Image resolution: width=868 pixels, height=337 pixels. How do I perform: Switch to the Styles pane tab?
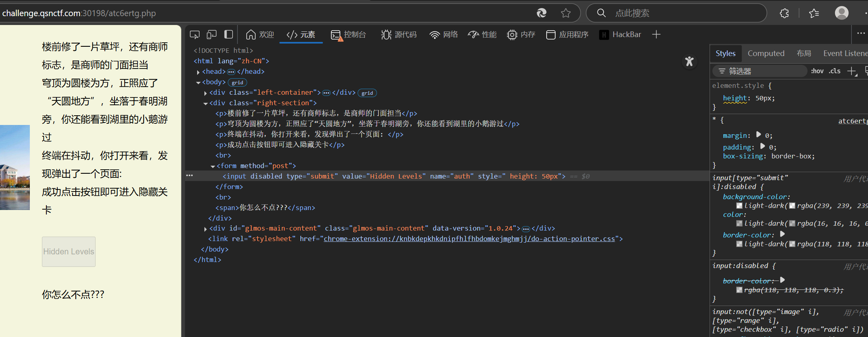725,53
